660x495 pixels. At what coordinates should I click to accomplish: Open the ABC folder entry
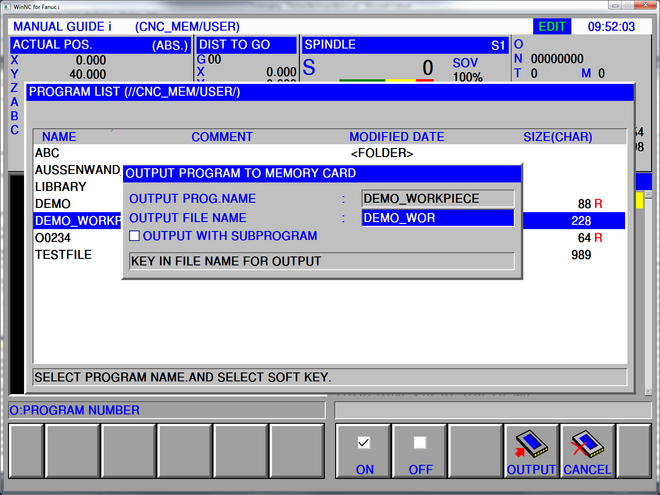[47, 153]
